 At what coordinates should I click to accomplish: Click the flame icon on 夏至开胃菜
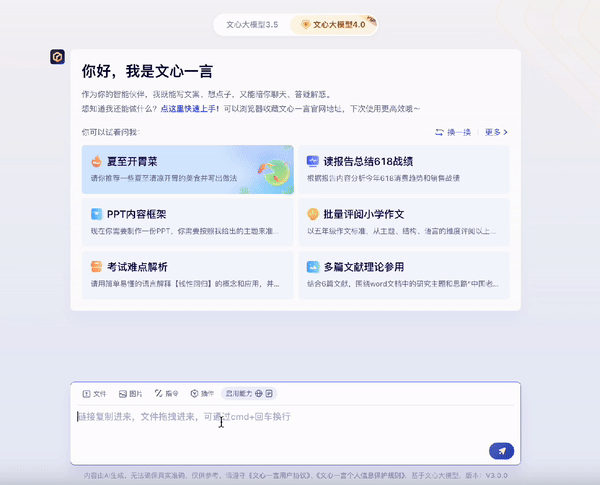(x=96, y=162)
